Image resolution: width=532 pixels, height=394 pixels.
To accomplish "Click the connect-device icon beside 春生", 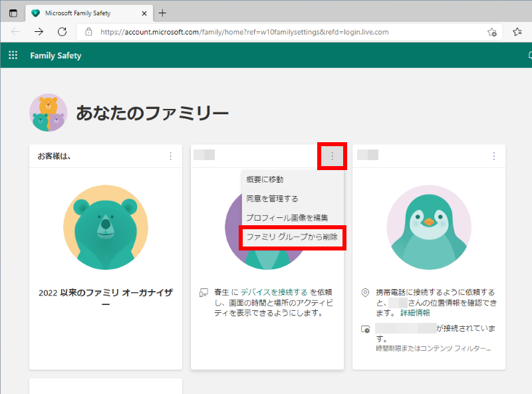I will pos(203,292).
